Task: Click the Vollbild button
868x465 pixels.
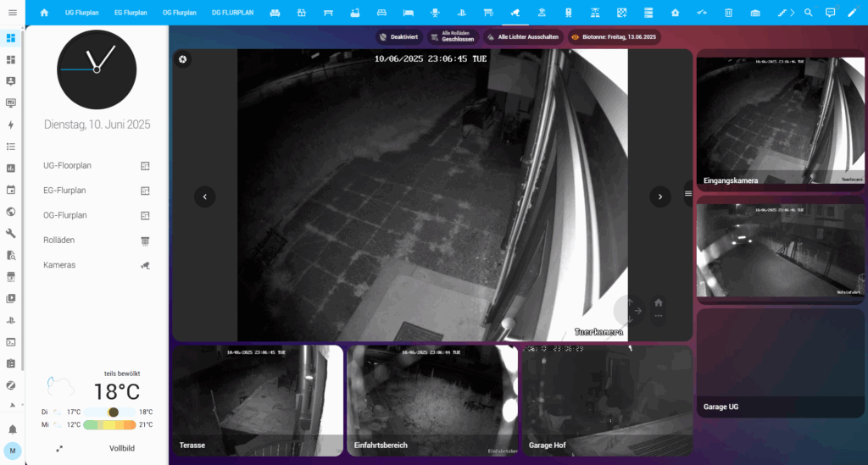Action: [122, 448]
